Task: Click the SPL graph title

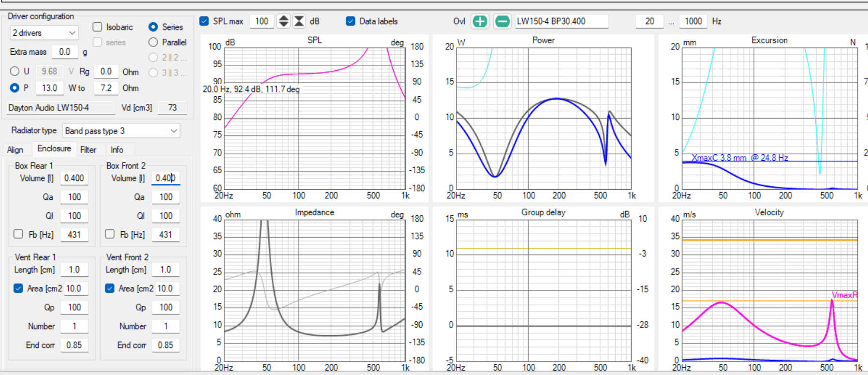Action: [x=314, y=40]
